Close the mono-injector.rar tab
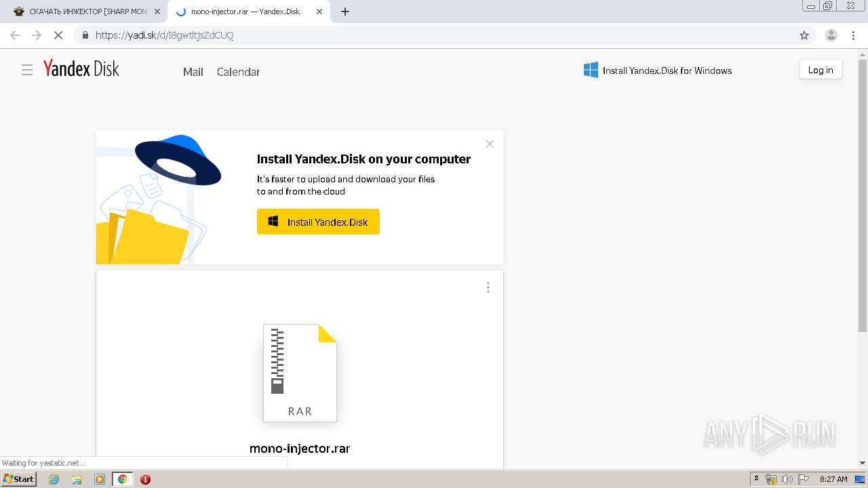The width and height of the screenshot is (868, 488). [319, 12]
